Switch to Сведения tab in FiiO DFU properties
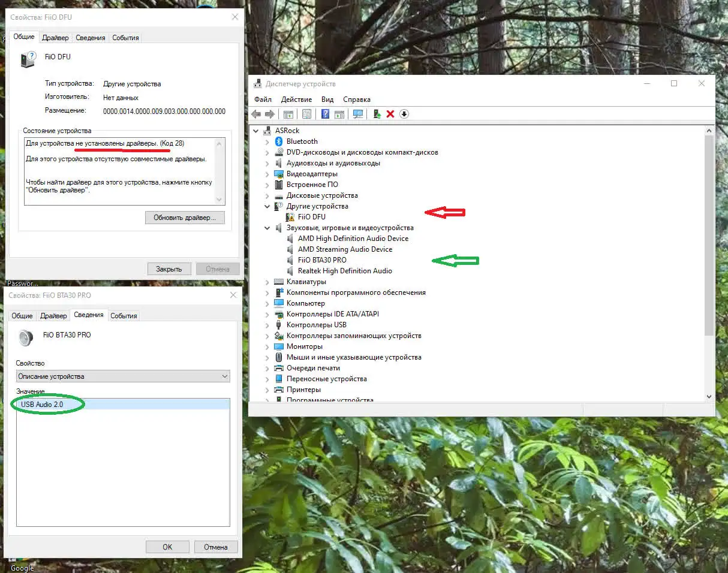 click(91, 38)
